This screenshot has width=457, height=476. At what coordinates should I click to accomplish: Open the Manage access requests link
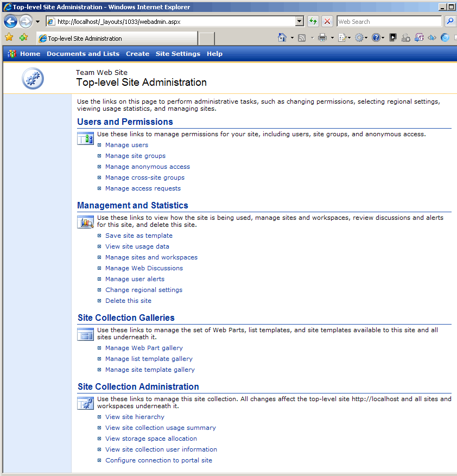pos(143,188)
